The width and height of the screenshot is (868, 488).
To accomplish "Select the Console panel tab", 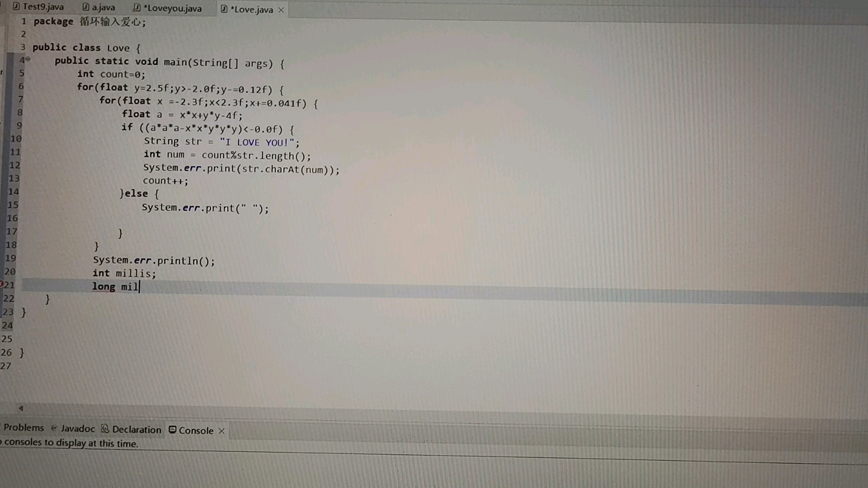I will (196, 430).
